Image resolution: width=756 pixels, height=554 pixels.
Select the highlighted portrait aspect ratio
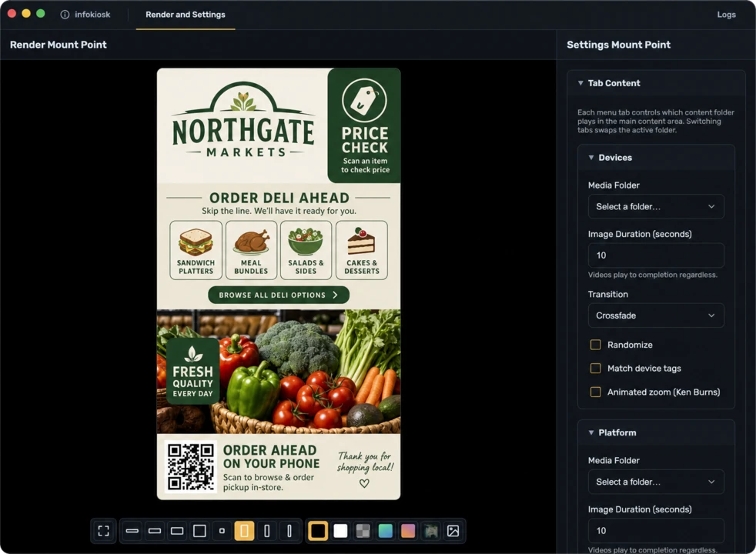[245, 531]
